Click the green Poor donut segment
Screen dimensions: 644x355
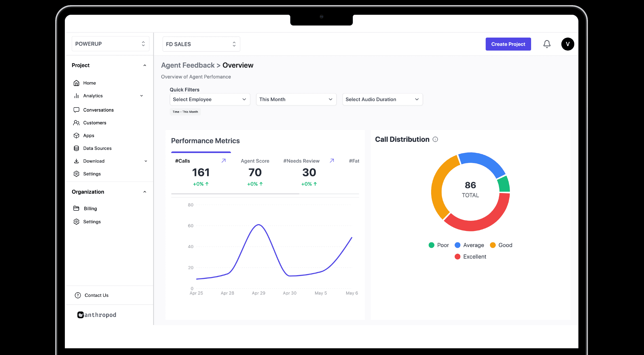[x=504, y=184]
